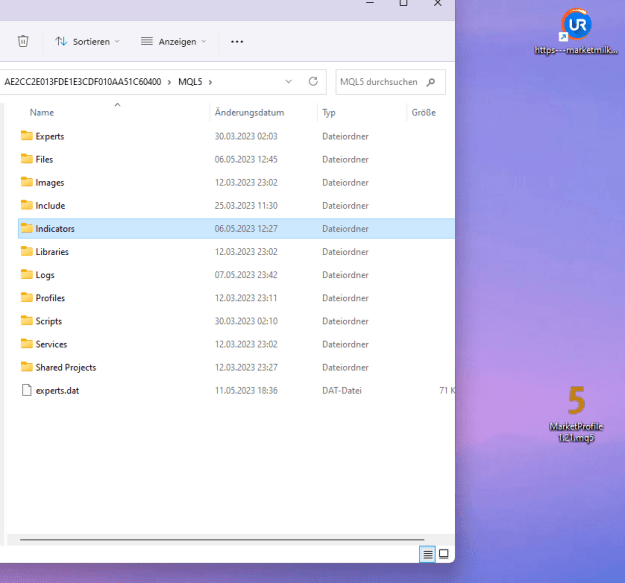Select the Logs folder icon

tap(27, 274)
